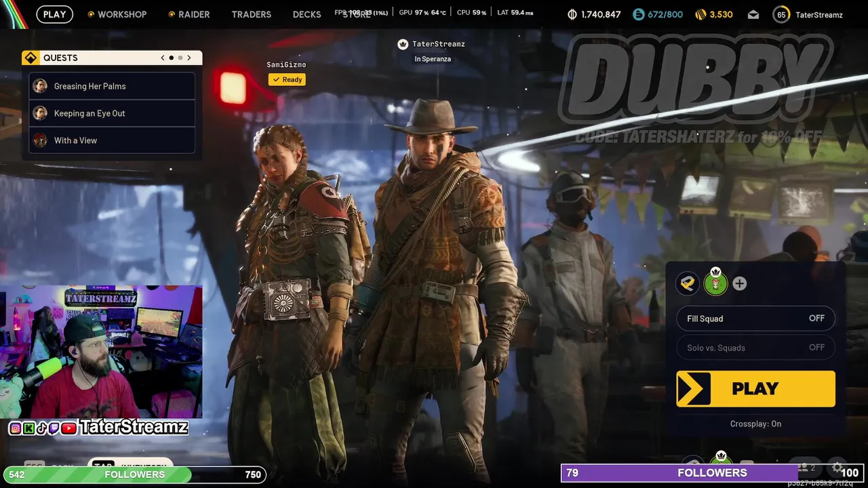Click the coin currency icon beside 1,740,847

[x=572, y=14]
